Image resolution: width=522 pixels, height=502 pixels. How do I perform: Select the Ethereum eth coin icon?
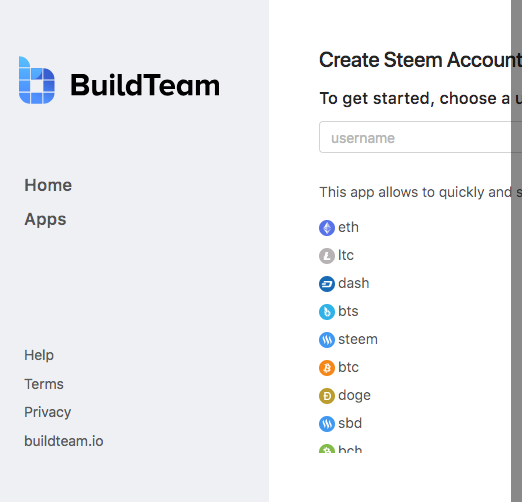pos(327,228)
